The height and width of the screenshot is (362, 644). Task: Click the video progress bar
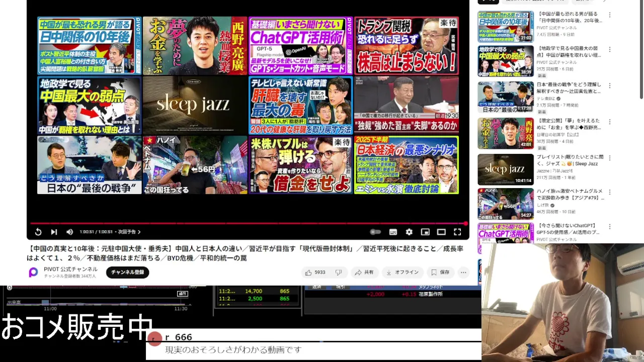248,223
